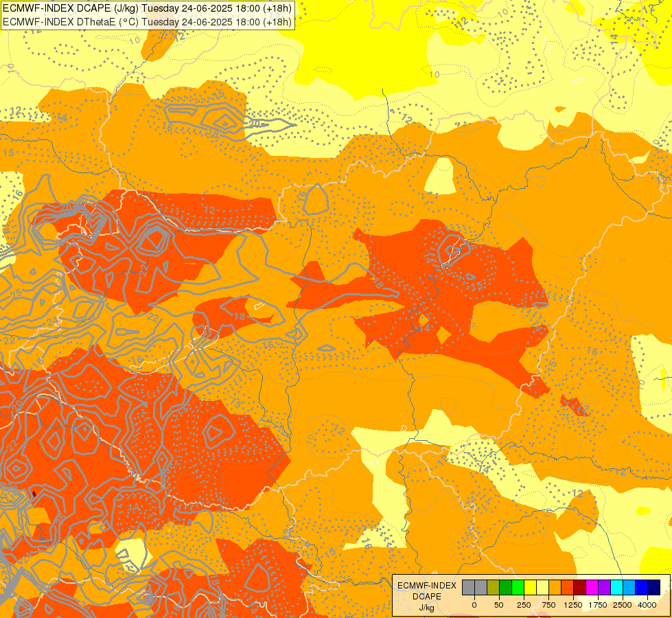The image size is (672, 618).
Task: Click the legend label 50
Action: [498, 605]
